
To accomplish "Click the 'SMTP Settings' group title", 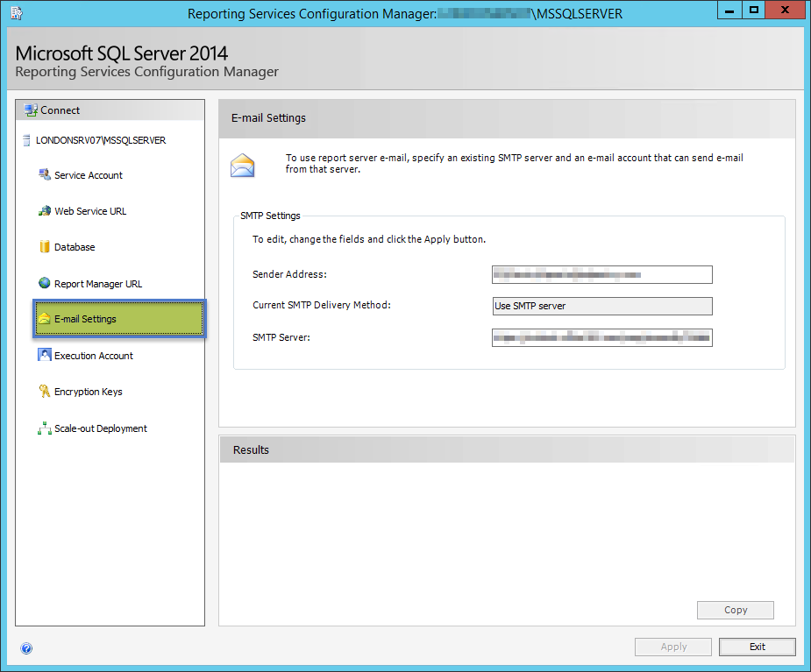I will tap(270, 216).
